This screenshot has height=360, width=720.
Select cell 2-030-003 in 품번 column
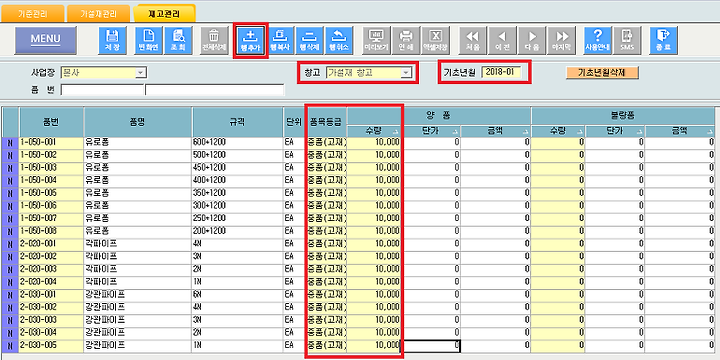click(x=51, y=320)
